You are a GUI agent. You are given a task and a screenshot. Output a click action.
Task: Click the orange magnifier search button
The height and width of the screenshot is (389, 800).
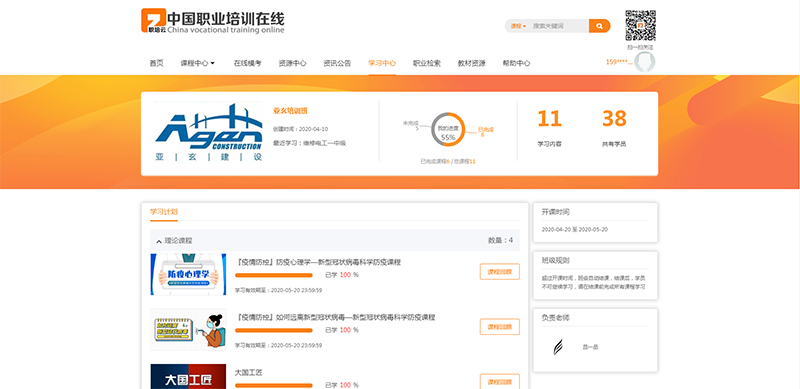[x=599, y=26]
